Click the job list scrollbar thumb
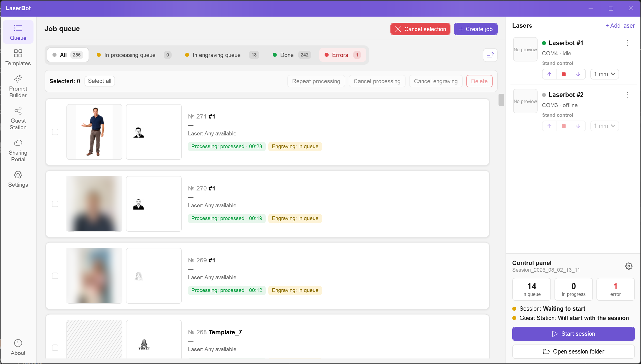The width and height of the screenshot is (641, 364). click(x=501, y=100)
